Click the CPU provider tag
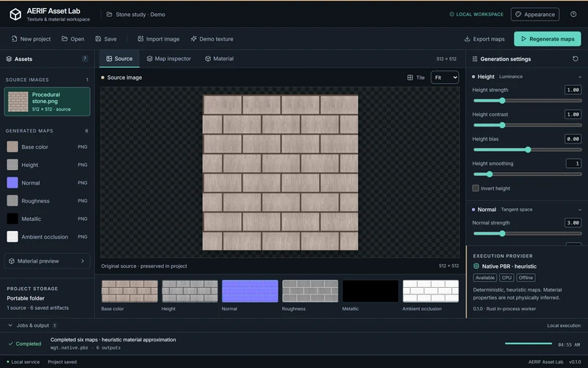This screenshot has height=368, width=588. [x=506, y=278]
